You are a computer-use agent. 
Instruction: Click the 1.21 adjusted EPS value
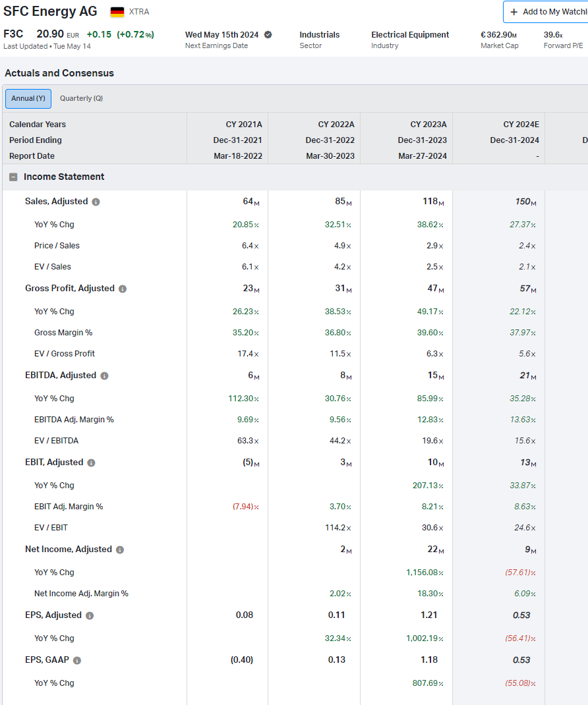[428, 615]
